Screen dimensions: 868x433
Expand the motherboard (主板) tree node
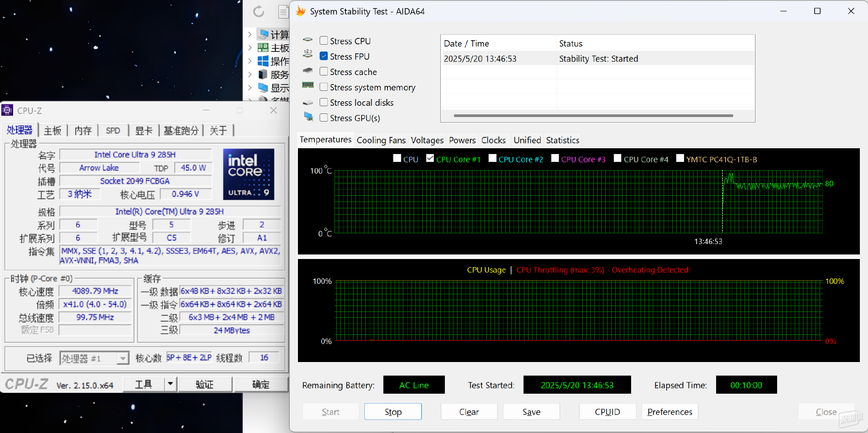pyautogui.click(x=250, y=47)
